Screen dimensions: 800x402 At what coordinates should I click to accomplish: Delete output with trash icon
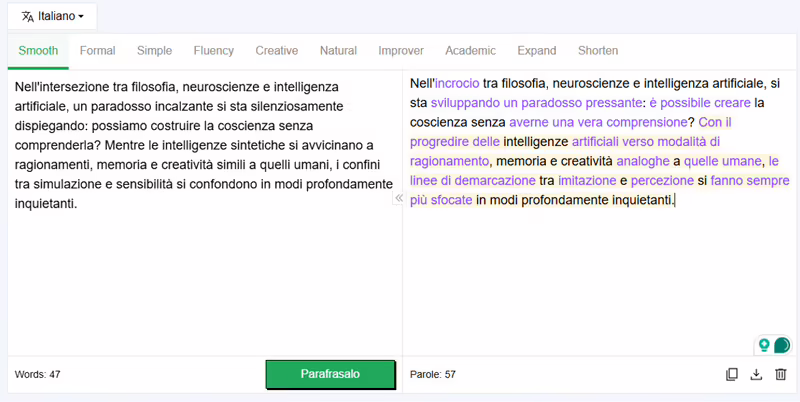781,374
